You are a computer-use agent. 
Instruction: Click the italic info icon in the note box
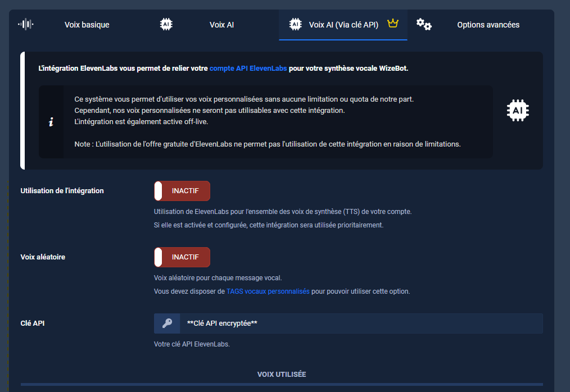coord(51,122)
